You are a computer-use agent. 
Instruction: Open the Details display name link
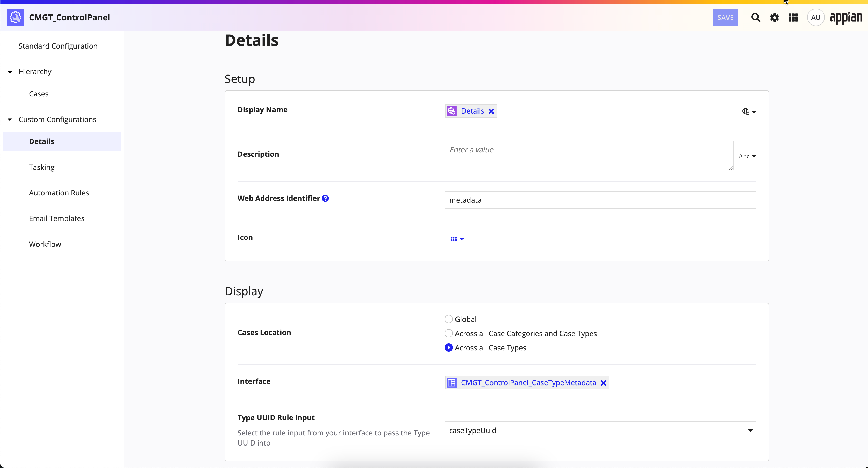tap(472, 111)
